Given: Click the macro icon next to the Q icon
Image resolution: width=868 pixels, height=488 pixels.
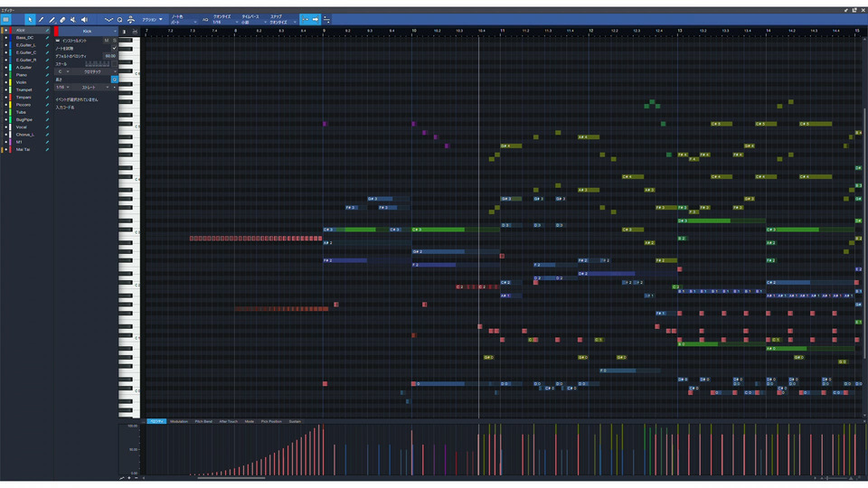Looking at the screenshot, I should pyautogui.click(x=130, y=19).
